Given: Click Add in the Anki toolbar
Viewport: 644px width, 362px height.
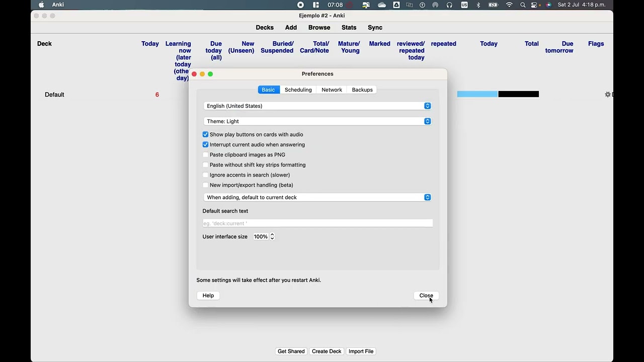Looking at the screenshot, I should tap(291, 28).
